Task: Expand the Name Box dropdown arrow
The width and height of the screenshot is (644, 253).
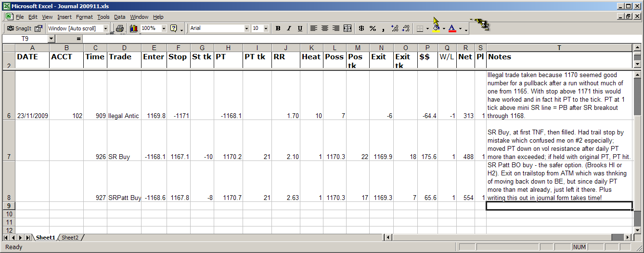Action: (52, 39)
